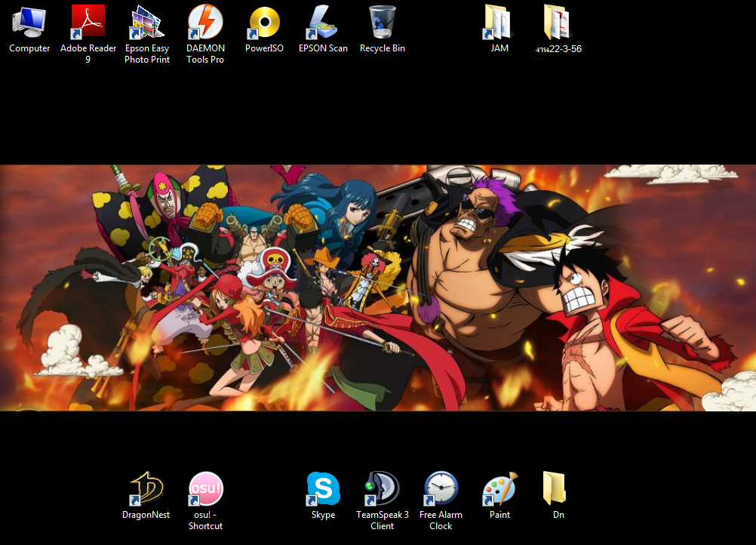756x545 pixels.
Task: Select the DAEMON Tools Pro shortcut
Action: [x=205, y=22]
